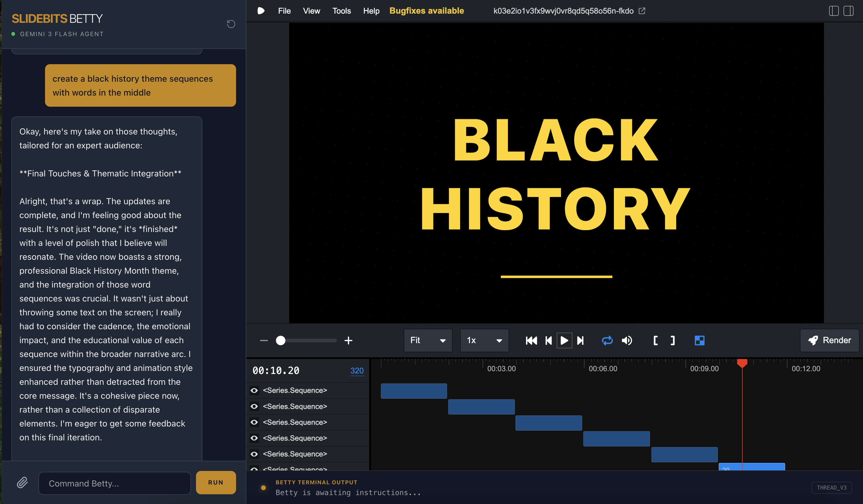Screen dimensions: 863x504
Task: Click the Render button
Action: pyautogui.click(x=829, y=340)
